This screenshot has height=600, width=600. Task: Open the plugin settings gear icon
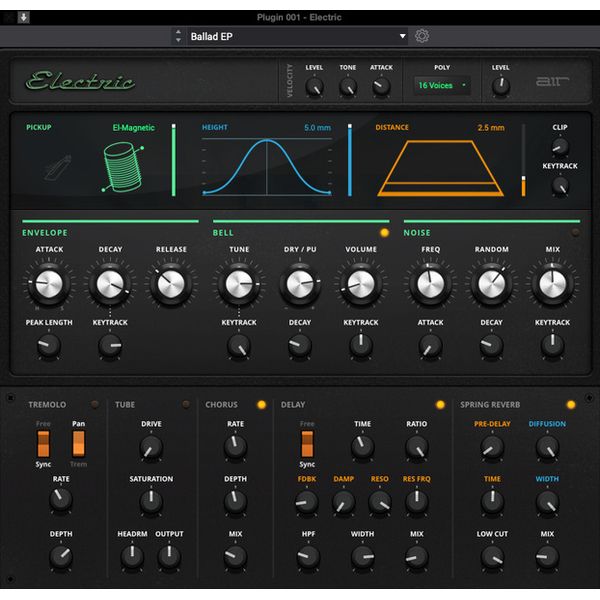coord(422,36)
